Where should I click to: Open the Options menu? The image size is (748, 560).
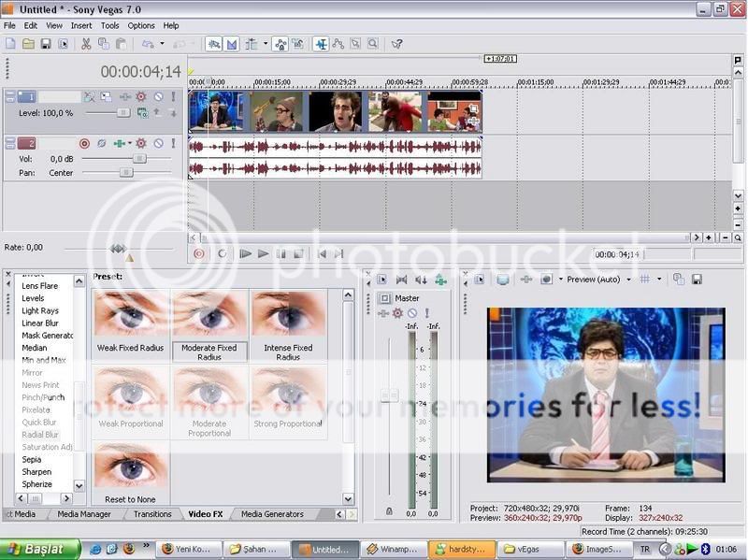pyautogui.click(x=141, y=26)
